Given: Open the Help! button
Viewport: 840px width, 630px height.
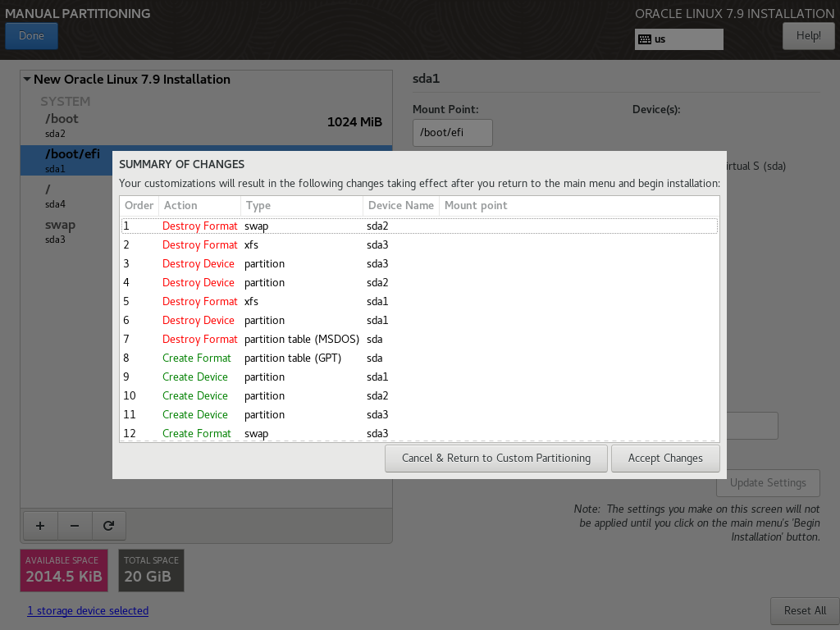Looking at the screenshot, I should coord(808,36).
